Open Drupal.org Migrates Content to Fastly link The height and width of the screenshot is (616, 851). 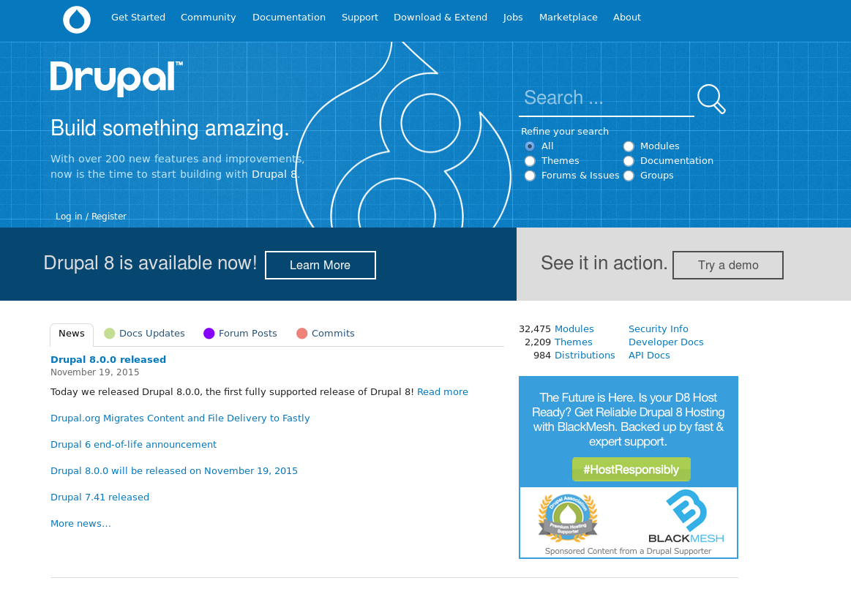[x=180, y=418]
